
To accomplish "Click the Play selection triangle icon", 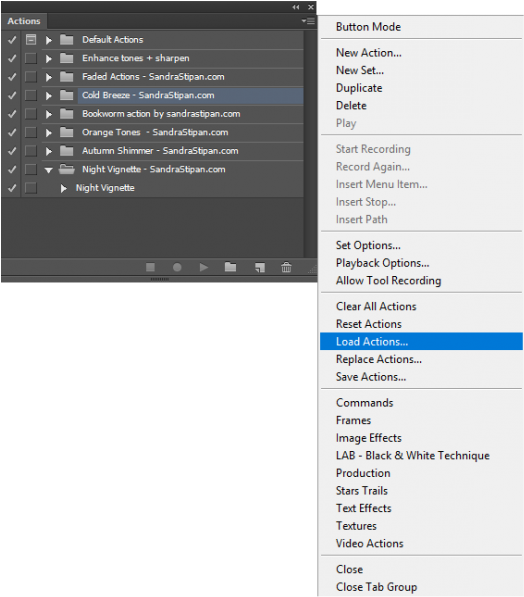I will tap(204, 267).
